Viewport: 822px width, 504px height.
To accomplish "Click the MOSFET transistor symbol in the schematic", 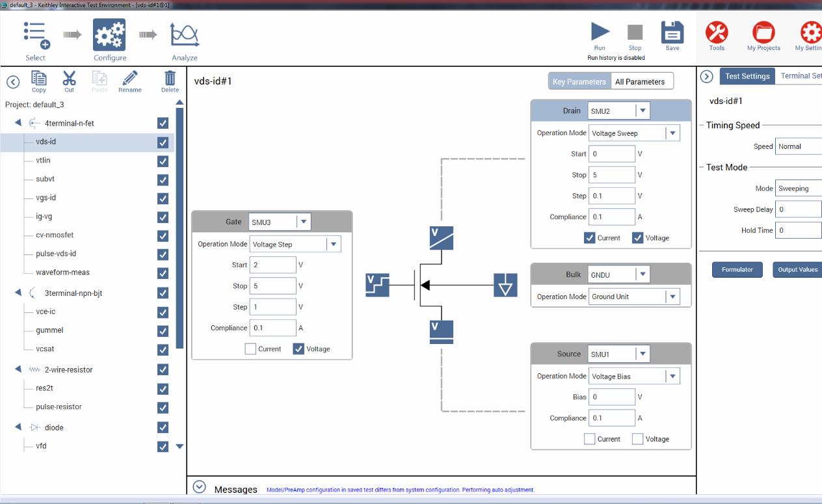I will (x=427, y=285).
